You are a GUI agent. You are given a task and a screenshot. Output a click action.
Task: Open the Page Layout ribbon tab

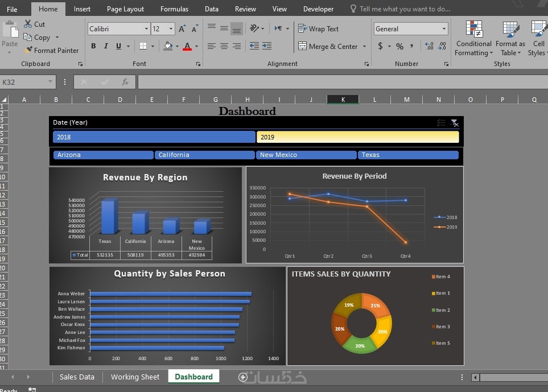click(x=125, y=9)
